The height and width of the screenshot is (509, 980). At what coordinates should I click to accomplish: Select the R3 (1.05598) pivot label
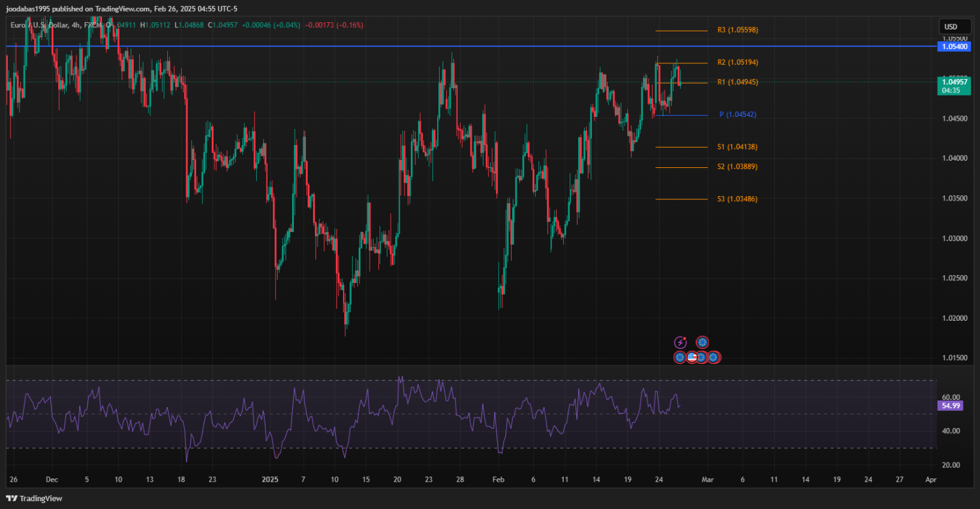[x=737, y=30]
